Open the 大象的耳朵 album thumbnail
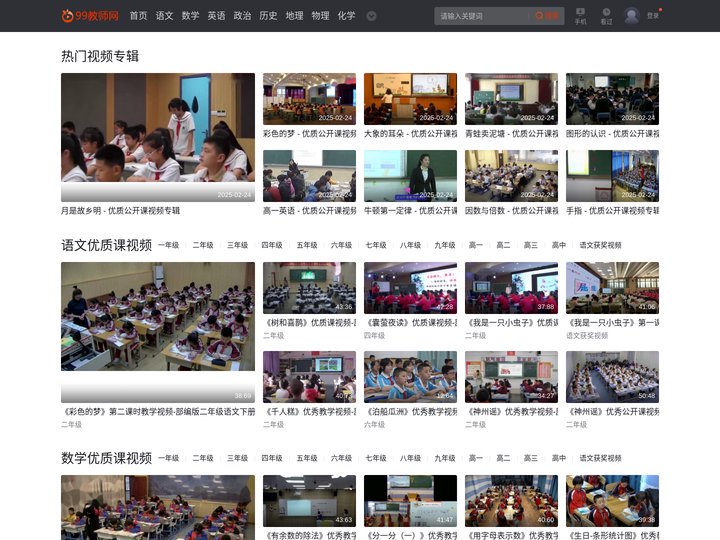 (x=411, y=99)
